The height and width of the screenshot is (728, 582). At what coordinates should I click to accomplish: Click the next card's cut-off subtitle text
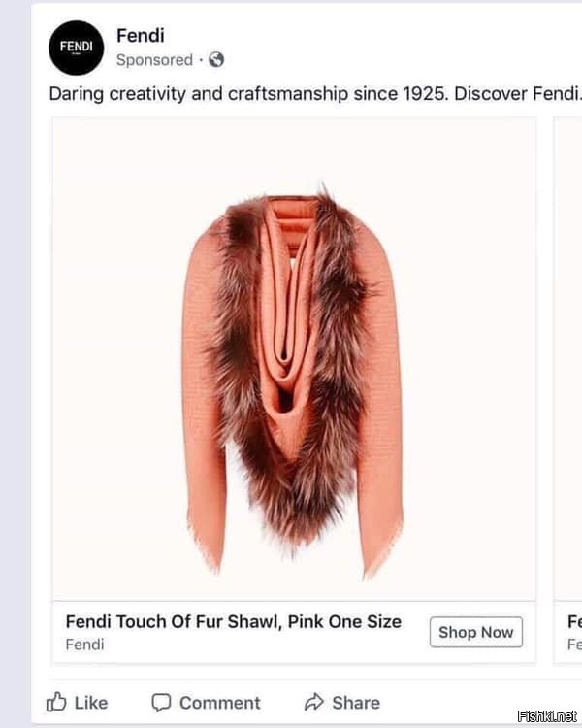574,645
